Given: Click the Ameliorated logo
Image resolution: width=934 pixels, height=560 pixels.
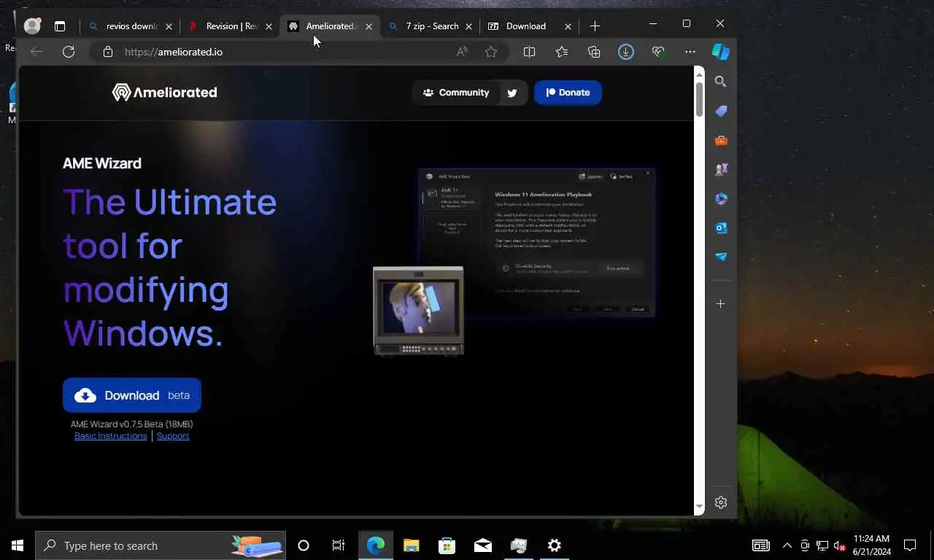Looking at the screenshot, I should click(164, 93).
